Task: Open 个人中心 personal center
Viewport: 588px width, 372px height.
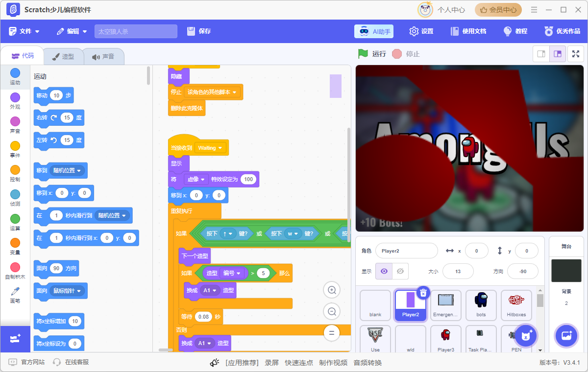Action: [x=442, y=10]
